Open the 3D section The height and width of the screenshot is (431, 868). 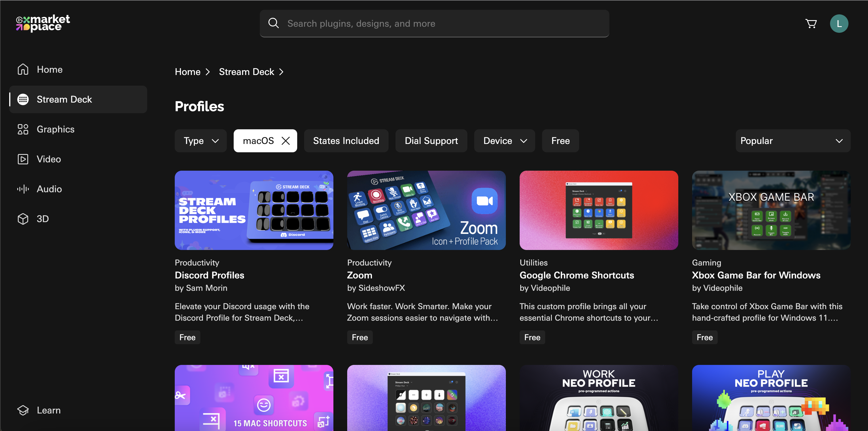78,219
